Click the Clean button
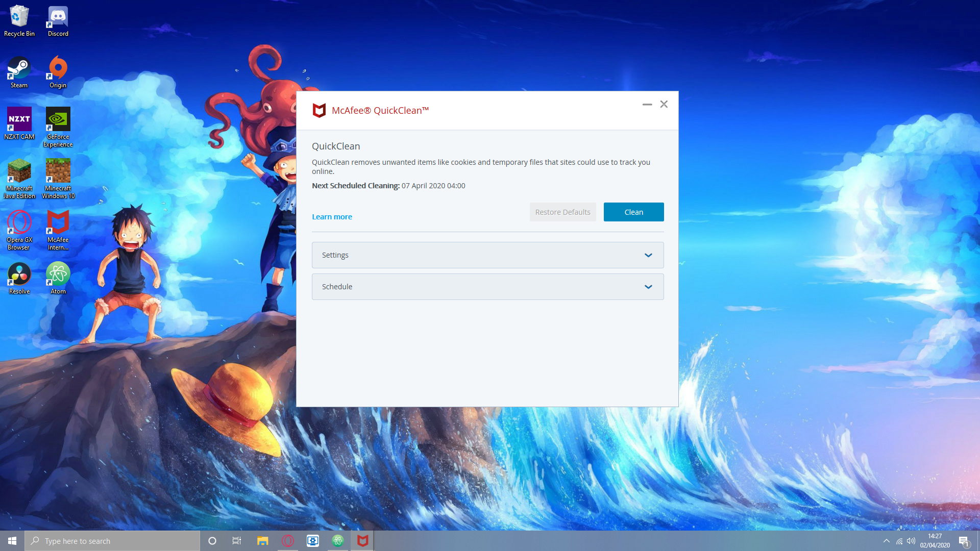Viewport: 980px width, 551px height. (633, 212)
